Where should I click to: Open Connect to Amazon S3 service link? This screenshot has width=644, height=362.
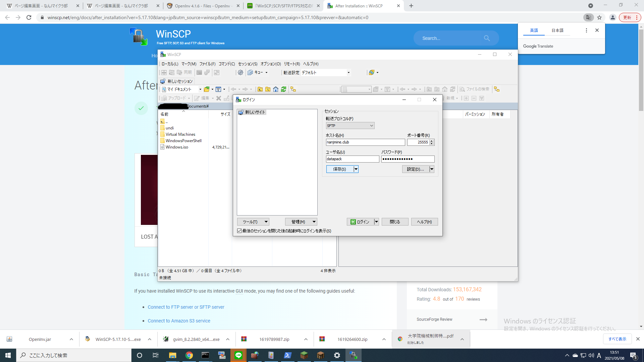(179, 321)
